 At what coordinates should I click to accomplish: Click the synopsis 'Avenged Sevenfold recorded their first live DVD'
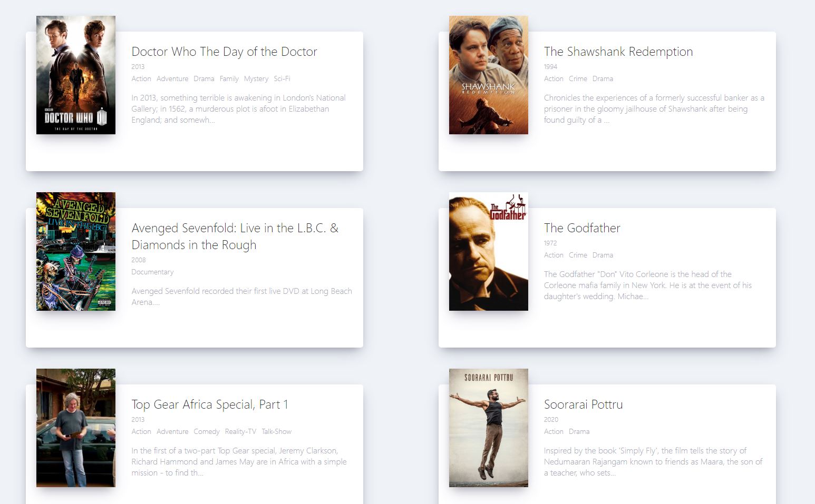[241, 297]
